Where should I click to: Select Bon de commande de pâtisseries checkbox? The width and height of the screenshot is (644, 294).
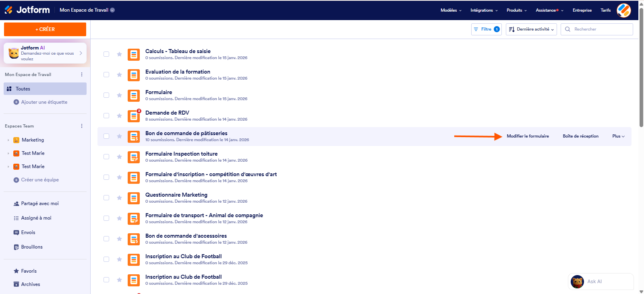pyautogui.click(x=106, y=136)
